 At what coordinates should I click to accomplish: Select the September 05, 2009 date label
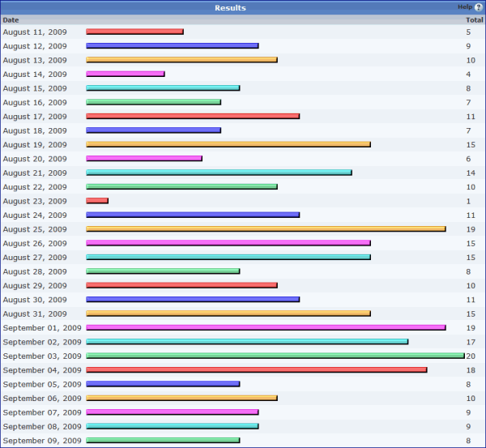(x=42, y=385)
